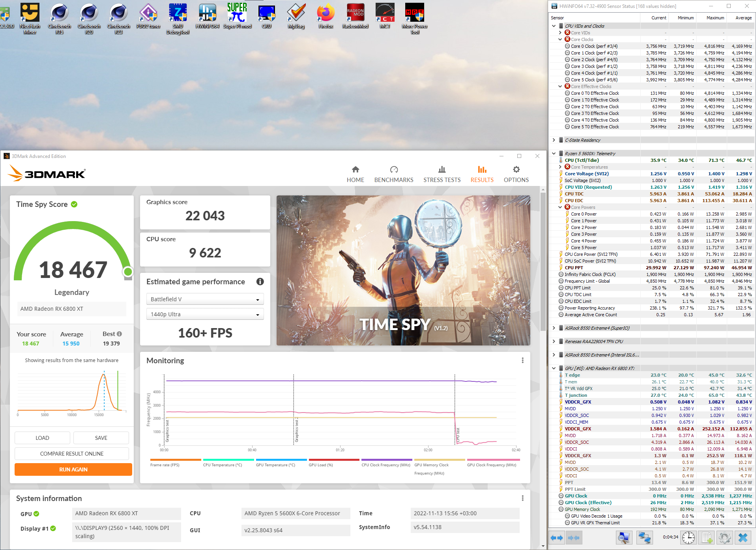Click HWiNFO expand columns arrows icon
756x550 pixels.
[557, 538]
